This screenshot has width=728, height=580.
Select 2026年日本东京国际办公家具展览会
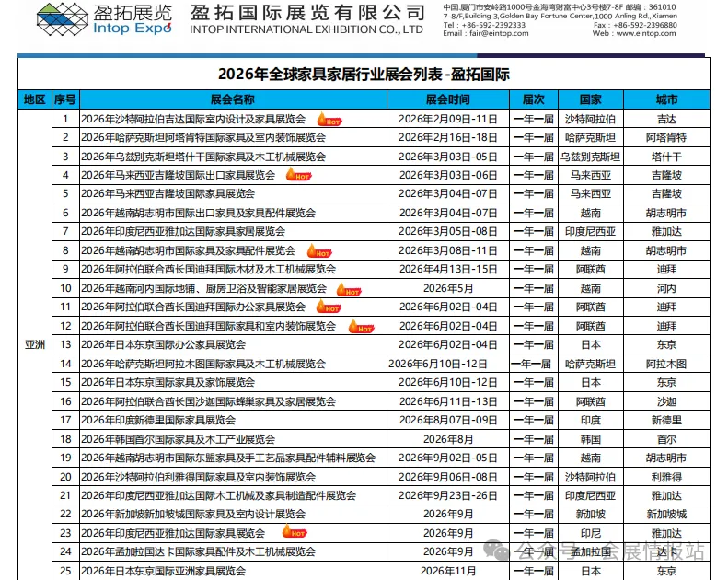tap(164, 344)
